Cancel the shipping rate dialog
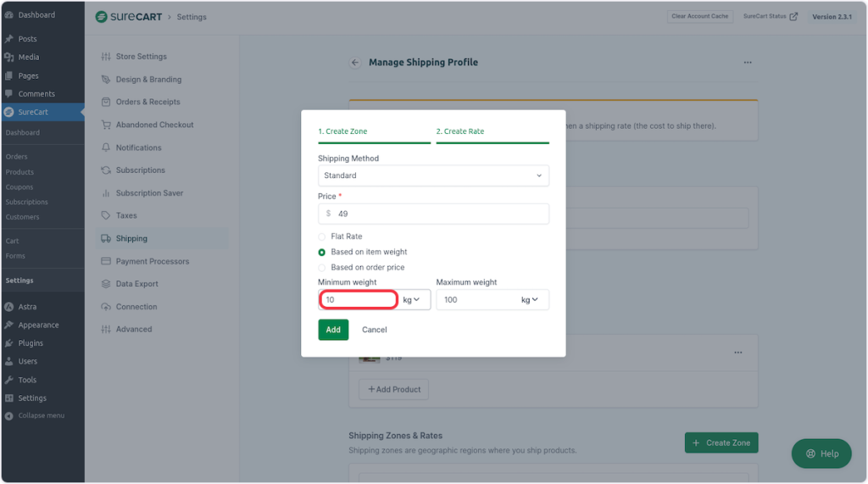 374,330
